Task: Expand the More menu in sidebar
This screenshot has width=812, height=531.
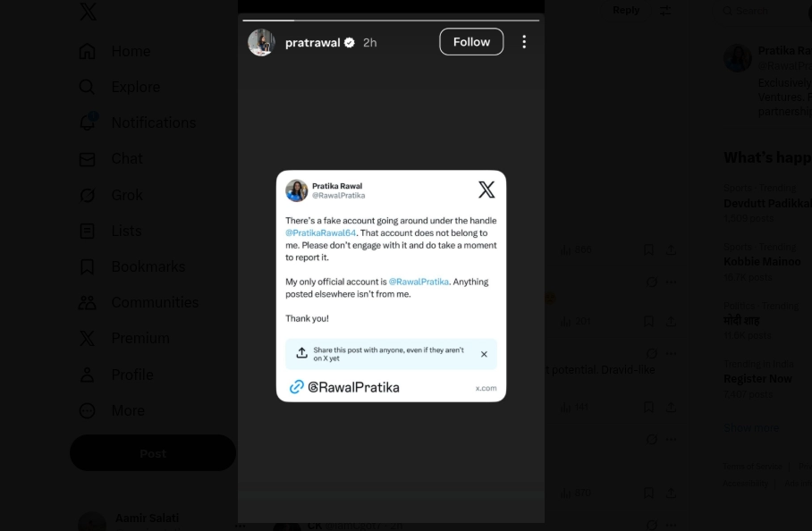Action: (88, 410)
